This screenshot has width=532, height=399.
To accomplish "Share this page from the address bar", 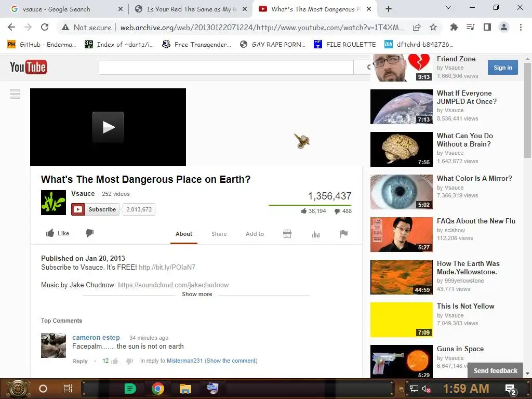I will (x=417, y=28).
